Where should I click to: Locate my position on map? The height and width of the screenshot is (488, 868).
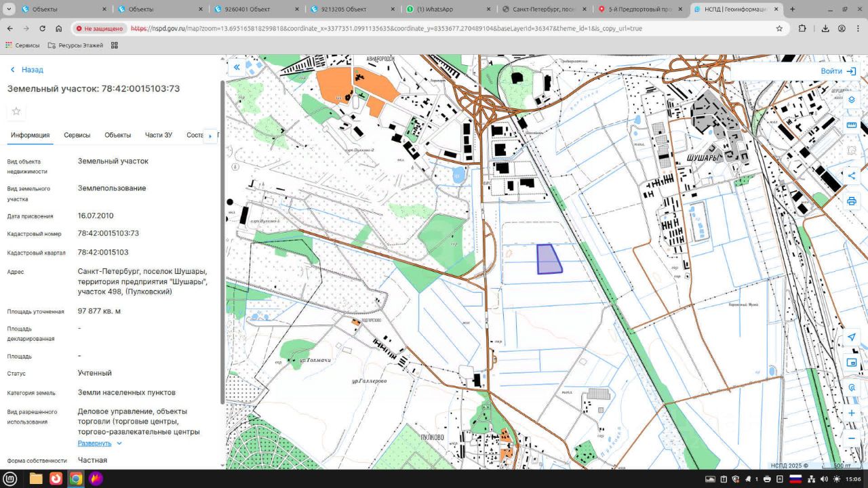(852, 338)
